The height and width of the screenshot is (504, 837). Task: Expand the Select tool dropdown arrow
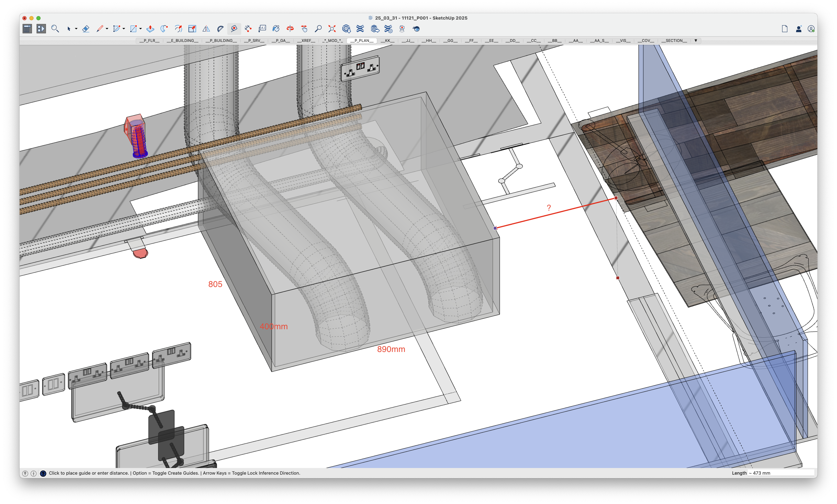pos(76,29)
